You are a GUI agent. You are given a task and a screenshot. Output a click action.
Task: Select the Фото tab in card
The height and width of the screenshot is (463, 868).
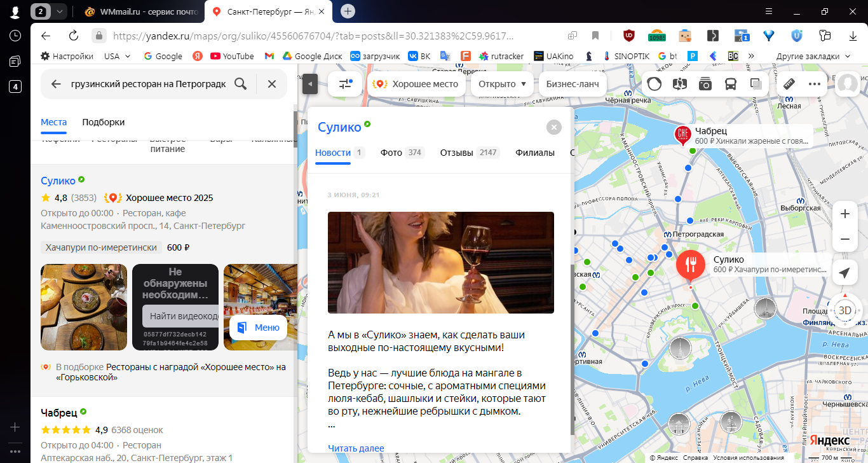(402, 153)
